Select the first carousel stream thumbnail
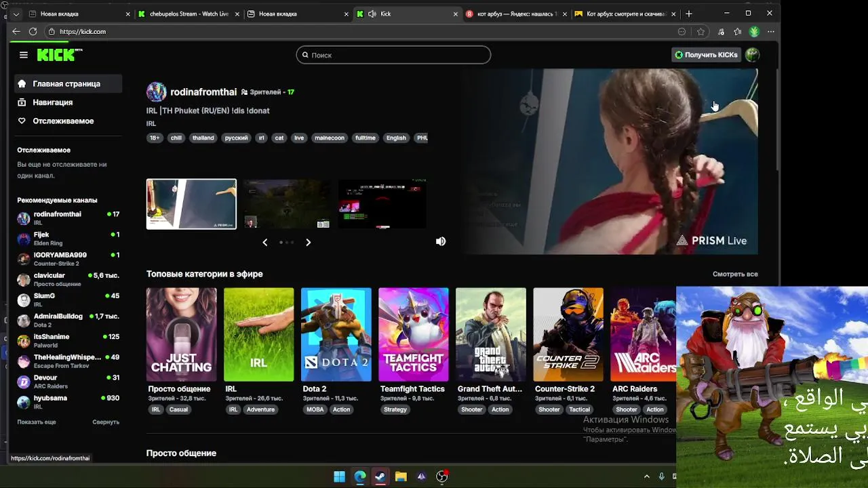 click(x=191, y=204)
